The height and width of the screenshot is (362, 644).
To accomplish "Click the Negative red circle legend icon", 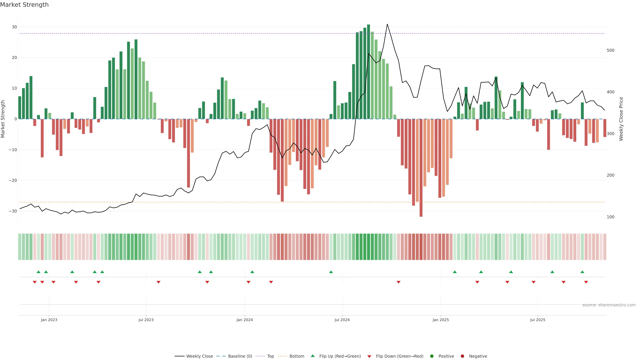I will coord(462,356).
